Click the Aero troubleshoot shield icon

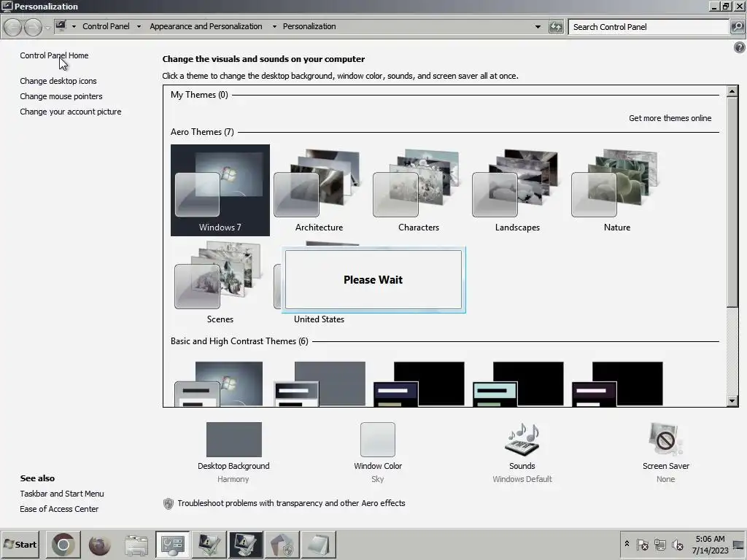click(x=169, y=503)
